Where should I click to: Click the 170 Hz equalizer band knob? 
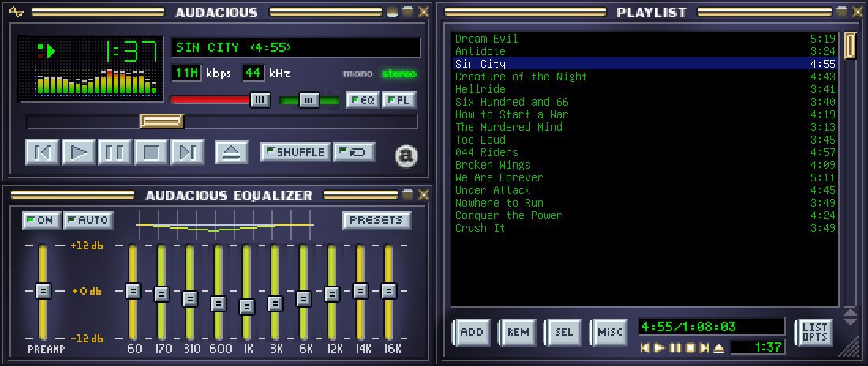click(x=161, y=293)
